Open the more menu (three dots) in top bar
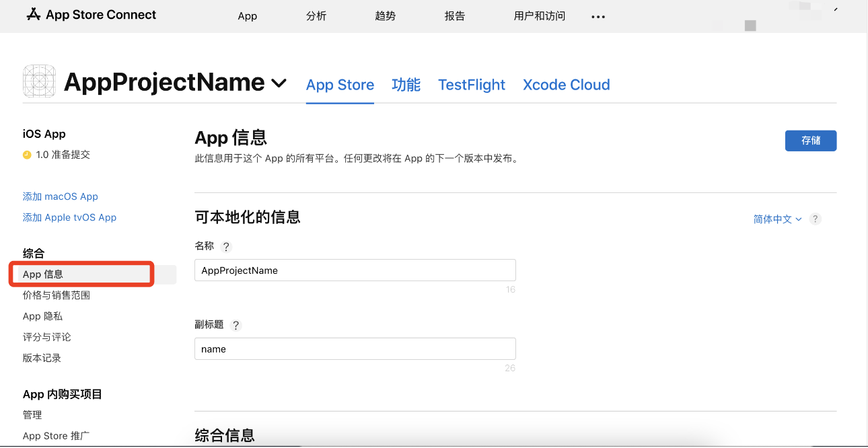The width and height of the screenshot is (868, 448). tap(598, 17)
